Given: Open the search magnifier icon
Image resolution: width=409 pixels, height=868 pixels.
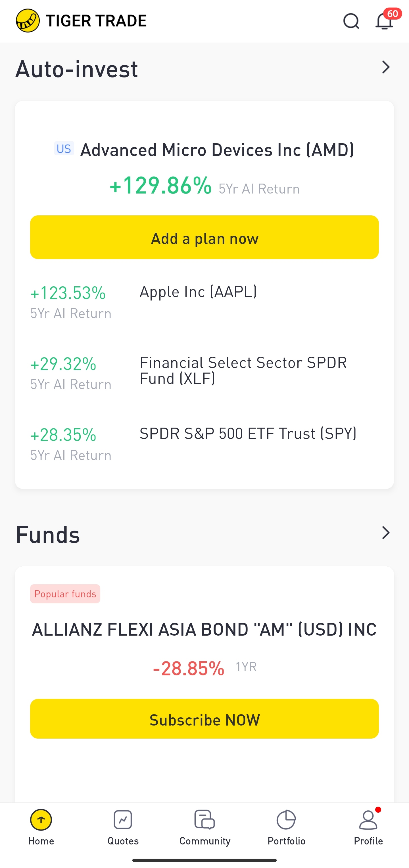Looking at the screenshot, I should (351, 22).
